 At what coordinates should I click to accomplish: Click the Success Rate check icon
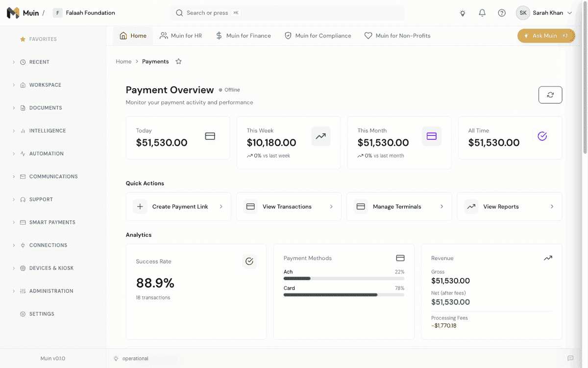[x=249, y=262]
